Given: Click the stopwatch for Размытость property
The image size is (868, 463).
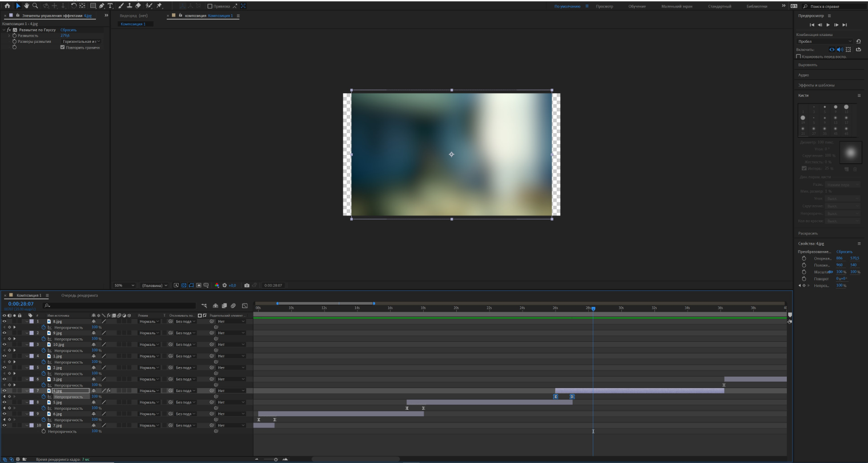Looking at the screenshot, I should [x=15, y=35].
